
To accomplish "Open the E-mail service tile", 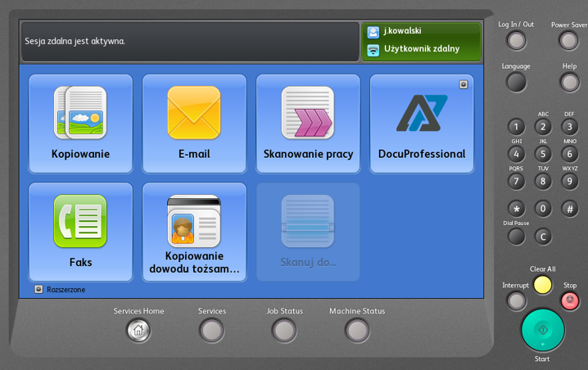I will coord(194,124).
